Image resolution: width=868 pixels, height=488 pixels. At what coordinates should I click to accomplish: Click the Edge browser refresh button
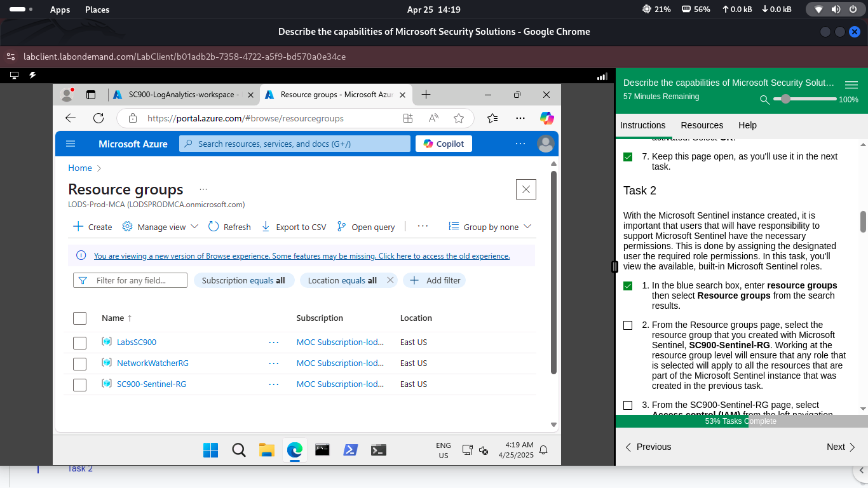pos(98,118)
